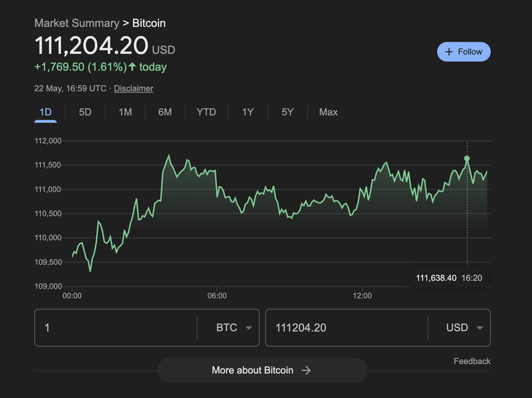
Task: Click the USD amount field showing 111204.20
Action: [x=346, y=328]
